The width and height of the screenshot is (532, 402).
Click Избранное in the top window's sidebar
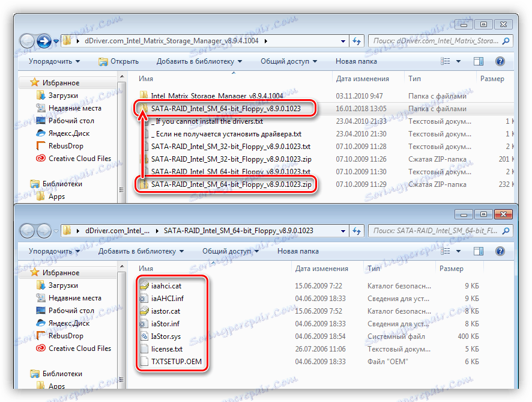(61, 83)
